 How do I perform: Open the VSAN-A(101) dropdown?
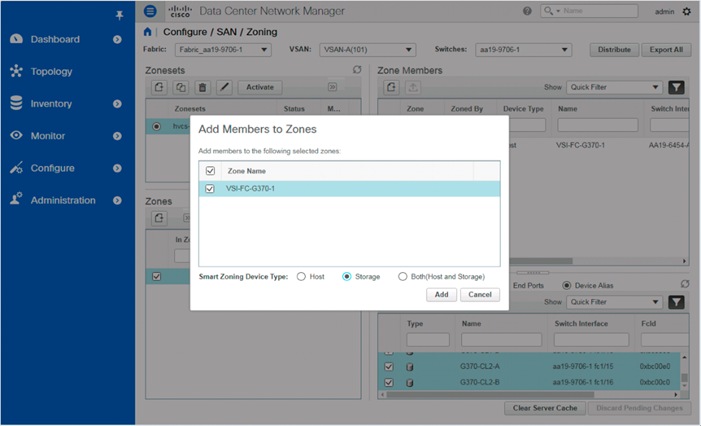[x=367, y=50]
